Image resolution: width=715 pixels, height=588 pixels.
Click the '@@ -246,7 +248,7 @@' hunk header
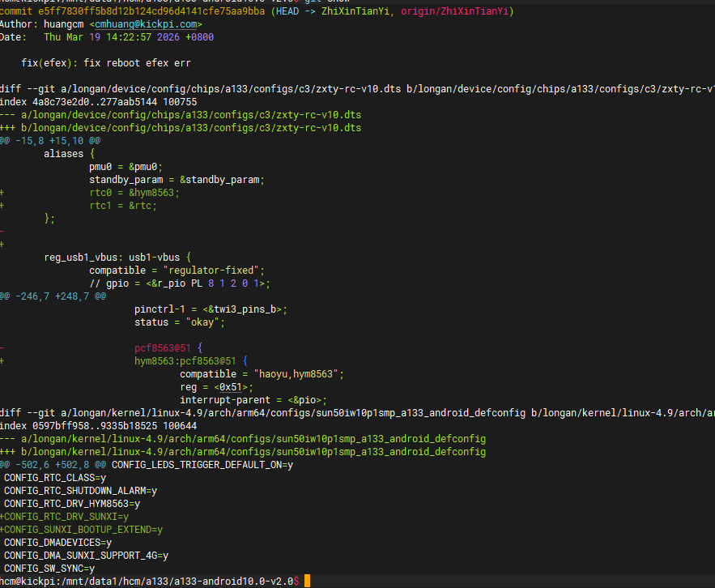(x=52, y=296)
